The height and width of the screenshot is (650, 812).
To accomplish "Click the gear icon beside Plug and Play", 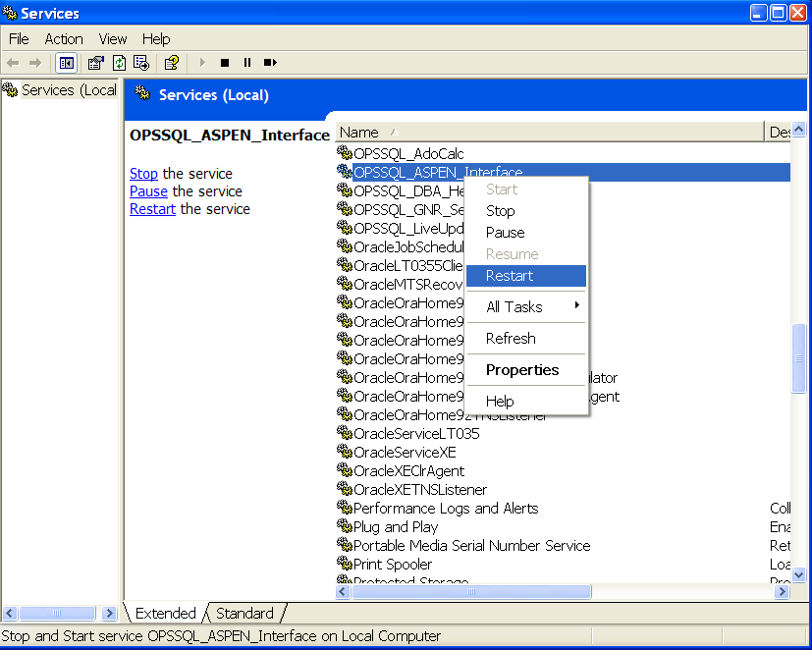I will [x=345, y=525].
